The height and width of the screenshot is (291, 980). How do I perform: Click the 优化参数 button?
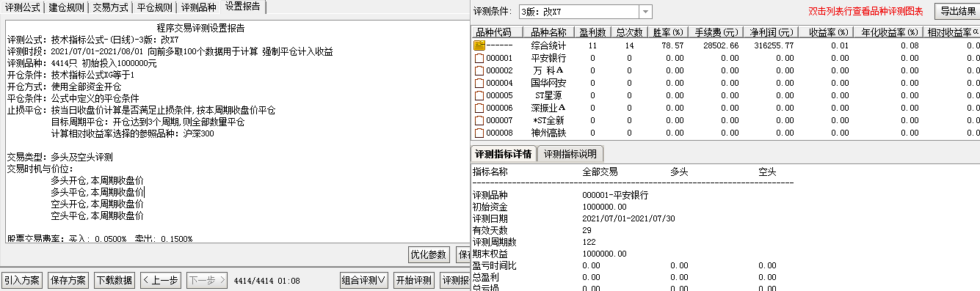coord(429,254)
